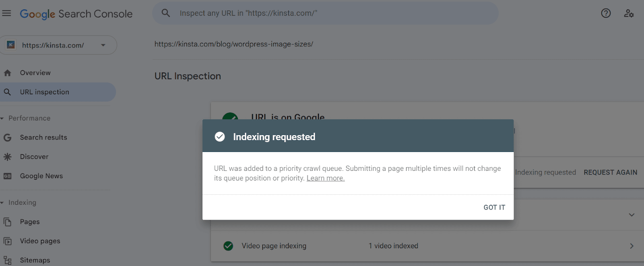Expand the Video page indexing row
The height and width of the screenshot is (266, 644).
click(x=631, y=246)
